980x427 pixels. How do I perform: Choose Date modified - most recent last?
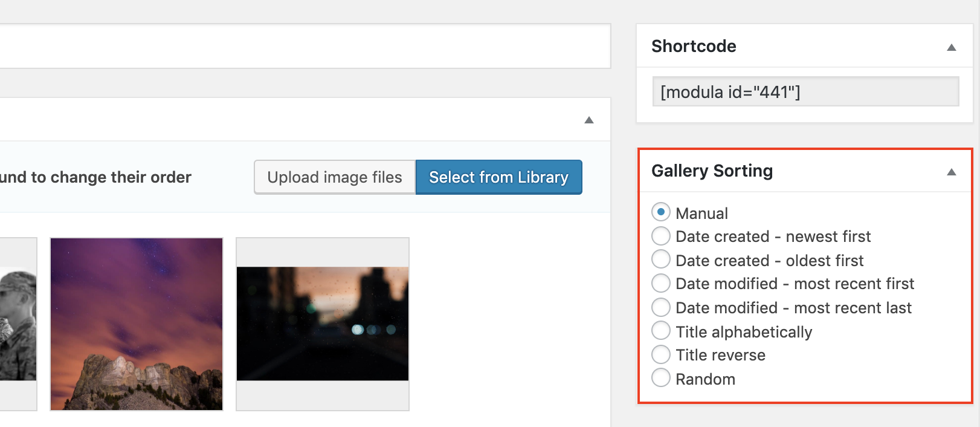tap(661, 307)
